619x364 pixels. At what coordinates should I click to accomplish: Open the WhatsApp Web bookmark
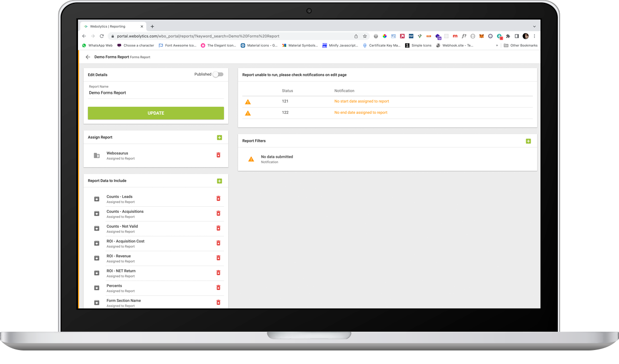point(97,45)
